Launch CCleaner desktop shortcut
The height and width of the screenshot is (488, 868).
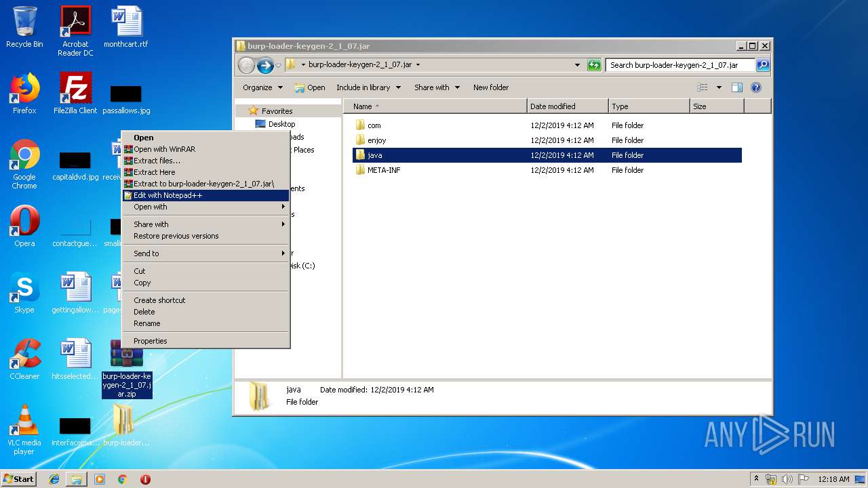coord(24,359)
